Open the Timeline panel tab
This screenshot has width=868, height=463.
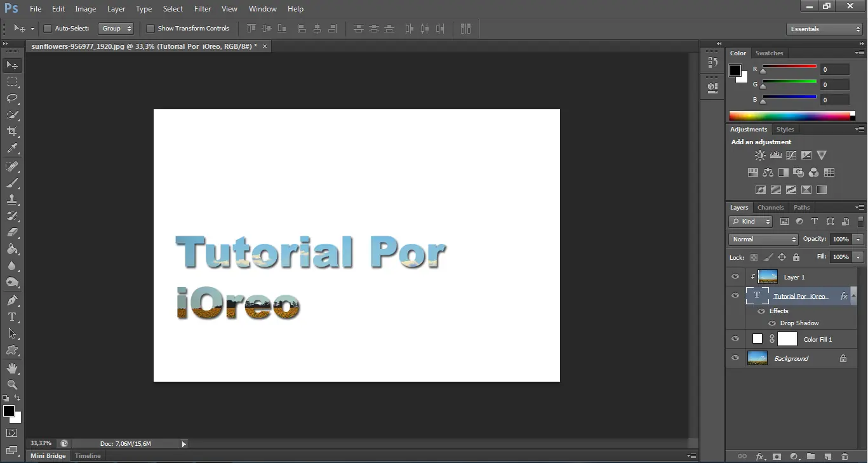(88, 456)
